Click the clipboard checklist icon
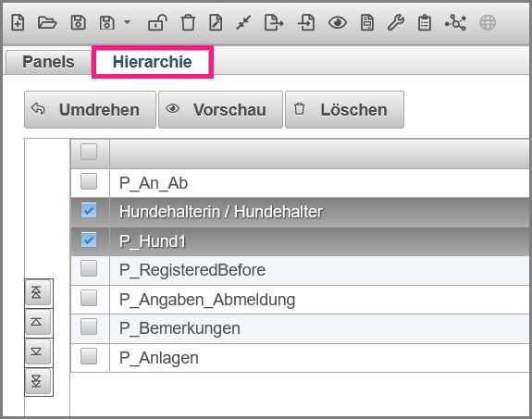 point(425,23)
